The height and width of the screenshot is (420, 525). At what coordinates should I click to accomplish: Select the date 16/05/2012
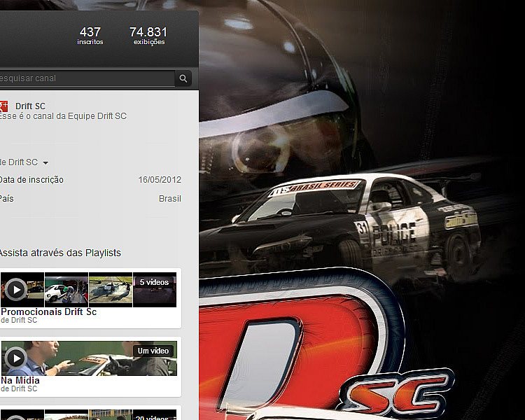[x=160, y=180]
